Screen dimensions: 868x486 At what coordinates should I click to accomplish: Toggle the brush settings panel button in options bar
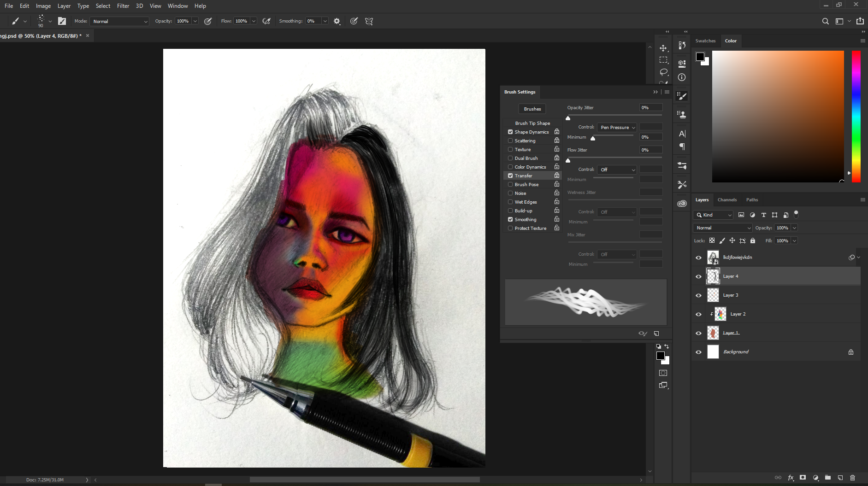(62, 21)
